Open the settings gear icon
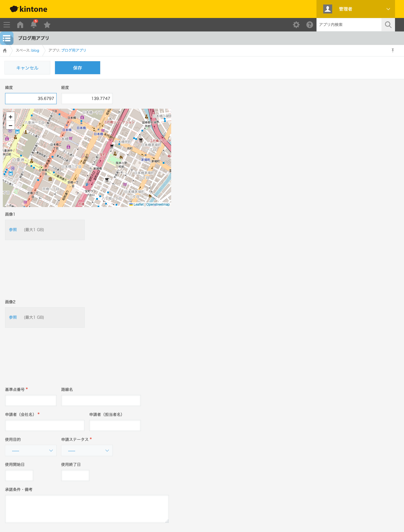 (296, 25)
